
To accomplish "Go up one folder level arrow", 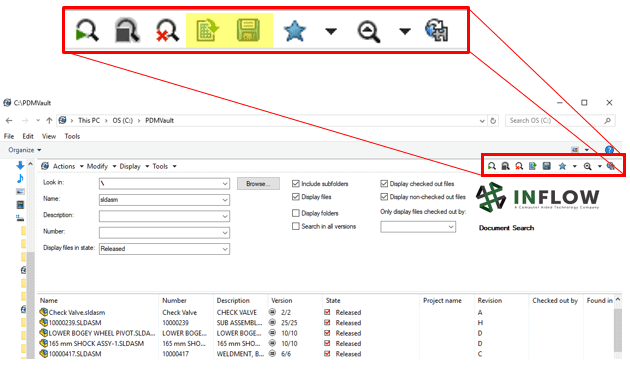I will point(49,121).
